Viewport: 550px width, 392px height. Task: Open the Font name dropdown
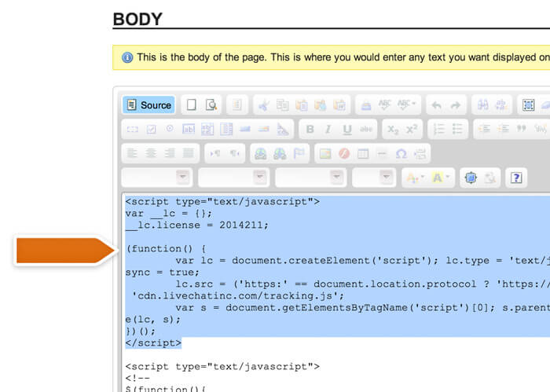pos(311,178)
